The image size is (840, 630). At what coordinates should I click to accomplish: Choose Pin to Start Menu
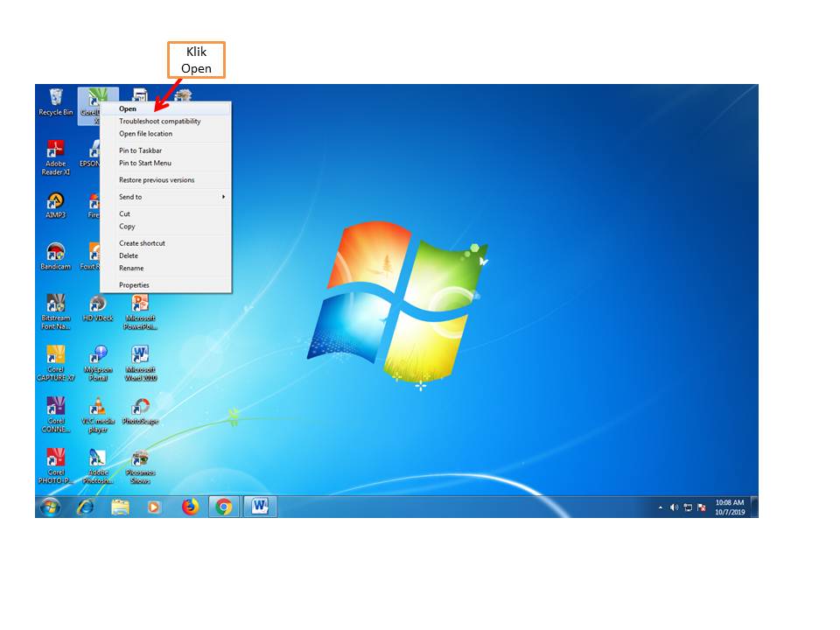(x=166, y=163)
